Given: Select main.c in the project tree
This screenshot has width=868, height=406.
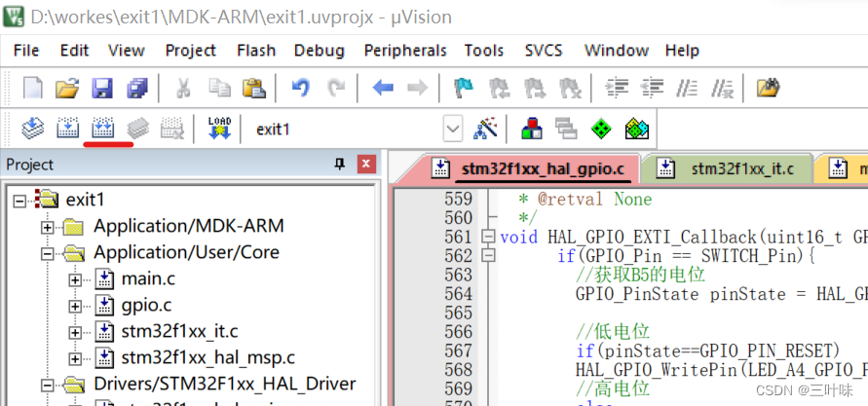Looking at the screenshot, I should point(148,278).
